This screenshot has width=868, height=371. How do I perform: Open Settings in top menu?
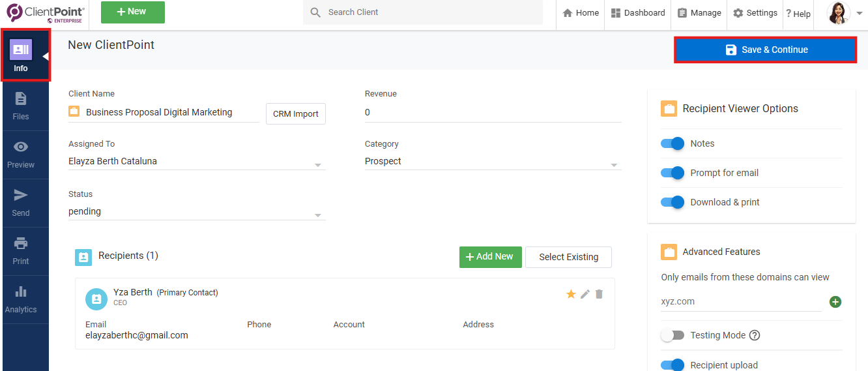[755, 13]
